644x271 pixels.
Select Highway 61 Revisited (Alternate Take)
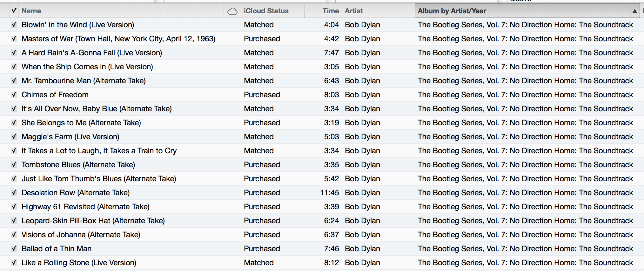point(85,207)
